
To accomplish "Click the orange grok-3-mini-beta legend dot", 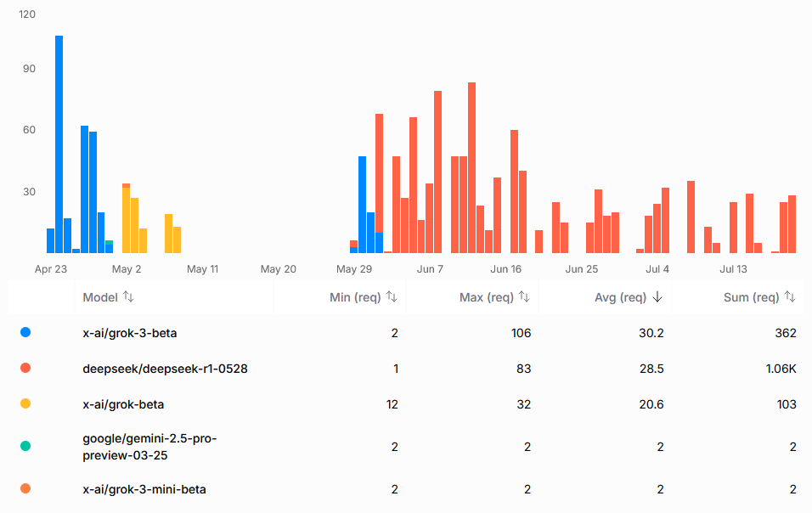I will coord(25,488).
